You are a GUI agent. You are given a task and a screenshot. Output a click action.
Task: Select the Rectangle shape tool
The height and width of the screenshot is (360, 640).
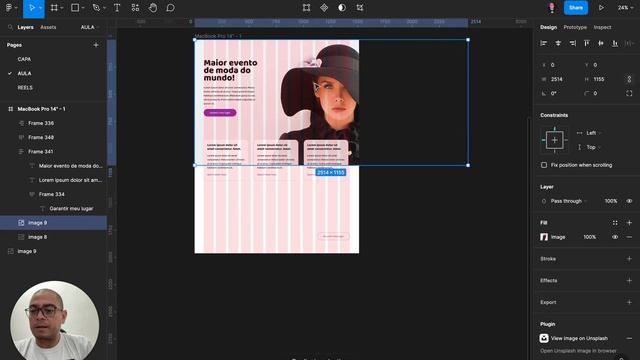coord(75,8)
